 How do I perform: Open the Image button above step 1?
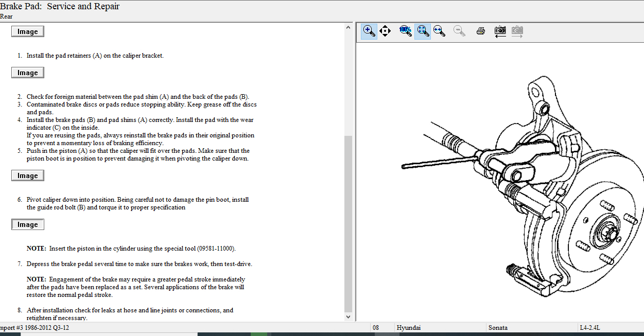pos(28,31)
